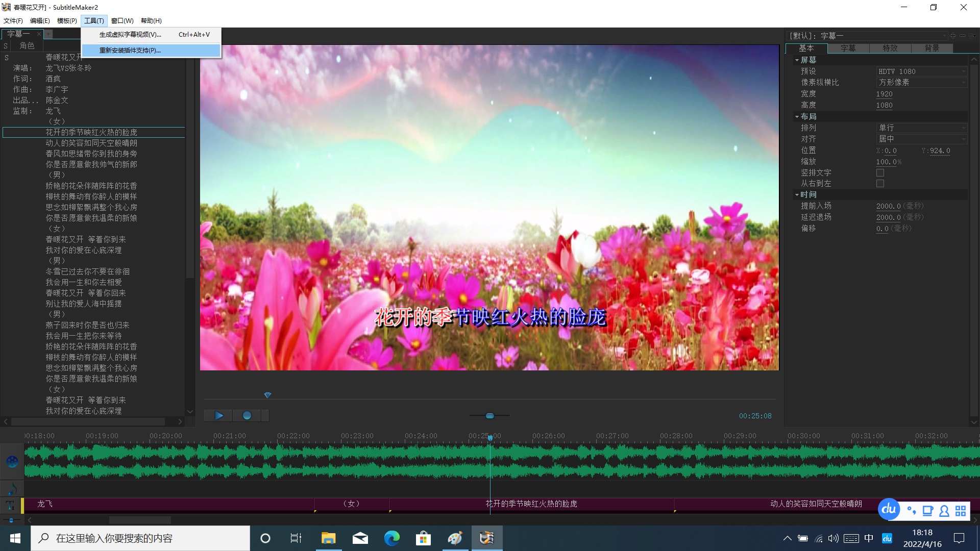Open the 模板(P) menu

pos(67,21)
